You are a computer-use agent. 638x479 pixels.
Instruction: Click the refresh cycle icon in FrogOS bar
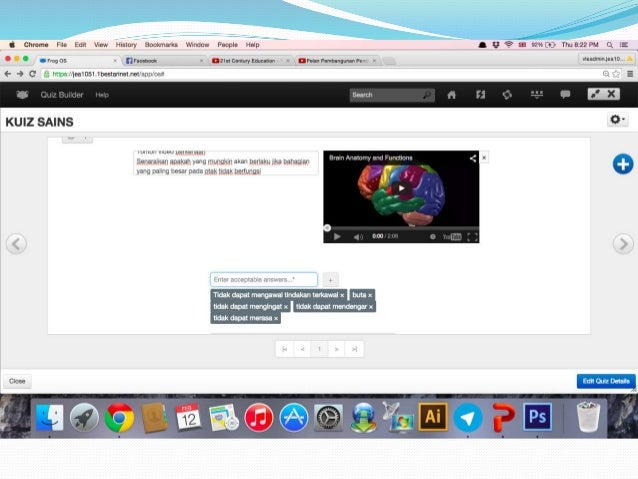(x=507, y=95)
